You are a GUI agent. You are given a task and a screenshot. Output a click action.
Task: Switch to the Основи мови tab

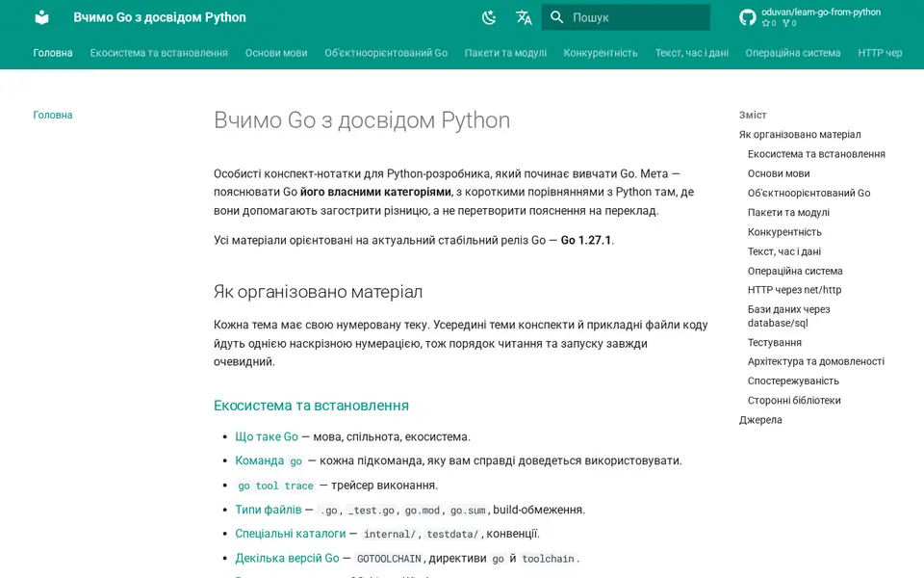pos(276,52)
